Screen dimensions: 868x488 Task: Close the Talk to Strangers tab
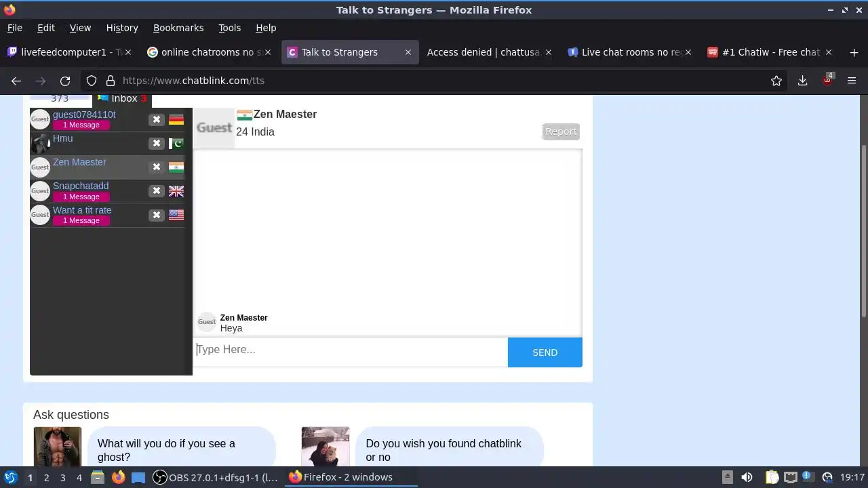(x=408, y=52)
